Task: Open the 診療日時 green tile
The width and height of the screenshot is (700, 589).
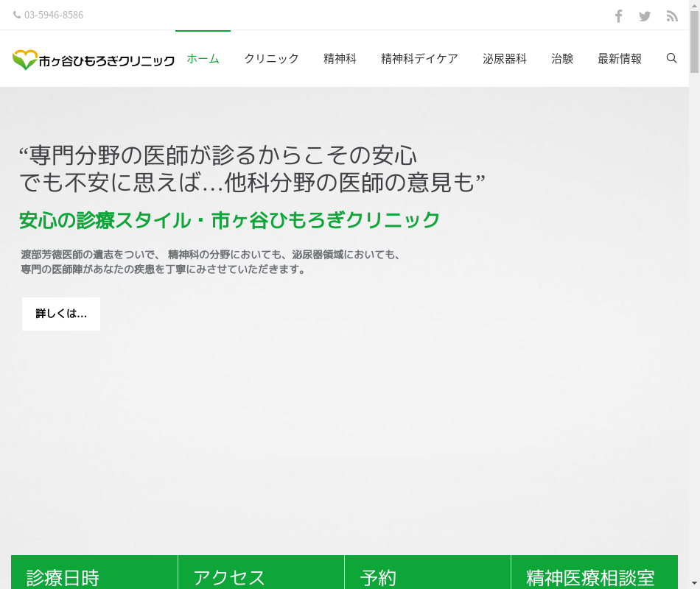Action: [94, 573]
